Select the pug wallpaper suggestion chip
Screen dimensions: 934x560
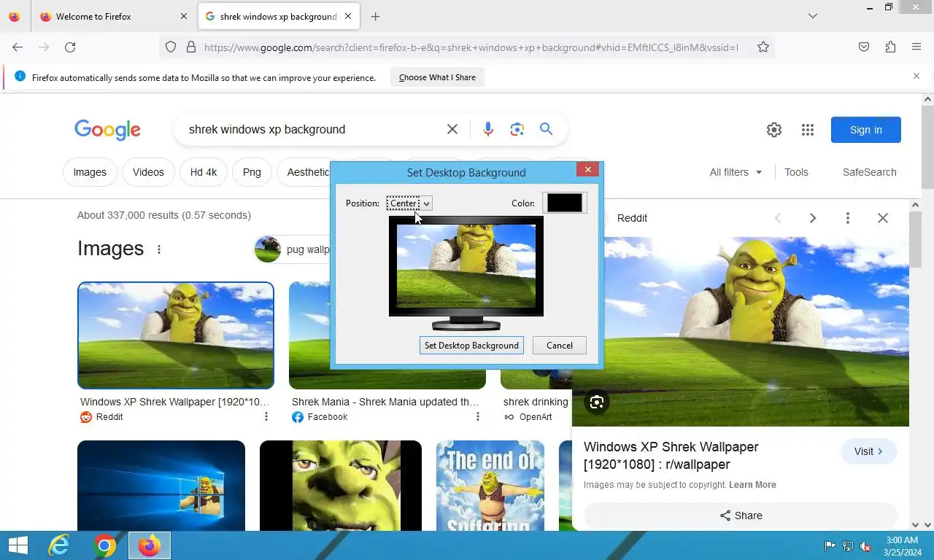(292, 249)
